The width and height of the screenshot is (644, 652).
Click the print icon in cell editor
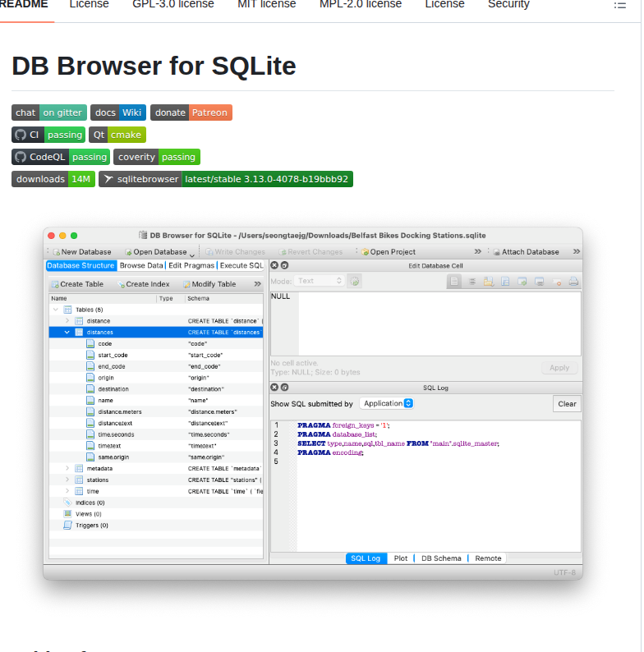pyautogui.click(x=573, y=282)
